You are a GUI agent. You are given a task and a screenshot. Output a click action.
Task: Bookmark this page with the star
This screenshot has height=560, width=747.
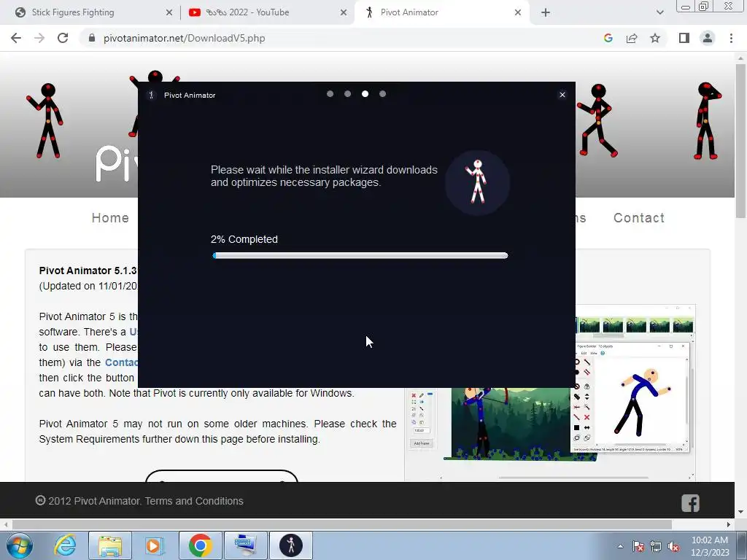pyautogui.click(x=655, y=38)
